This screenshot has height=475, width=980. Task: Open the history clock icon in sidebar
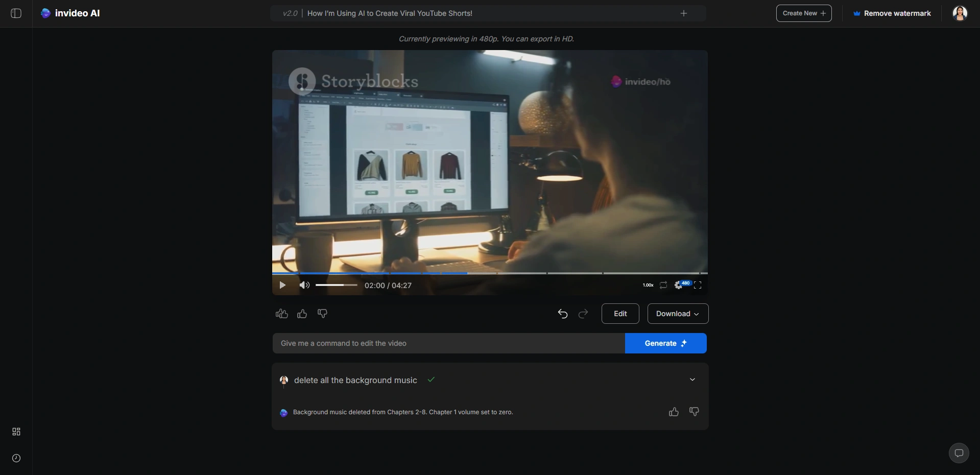click(16, 458)
